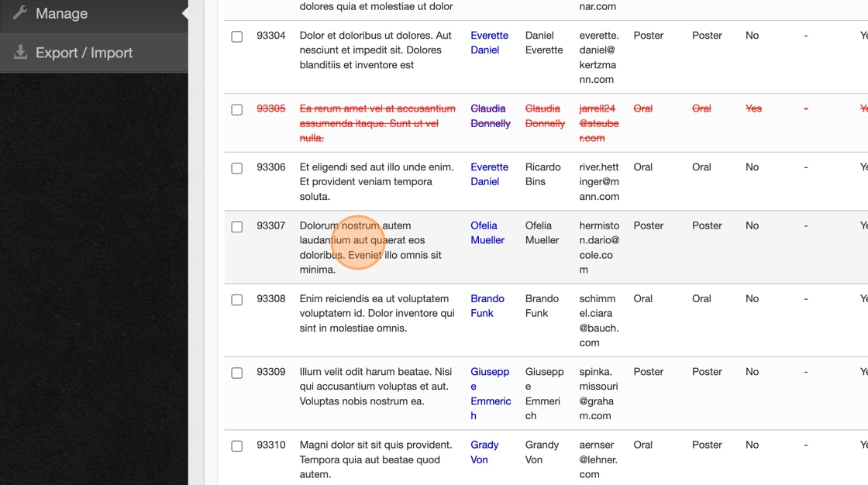
Task: Click the sidebar collapse arrow next to Manage
Action: (x=184, y=13)
